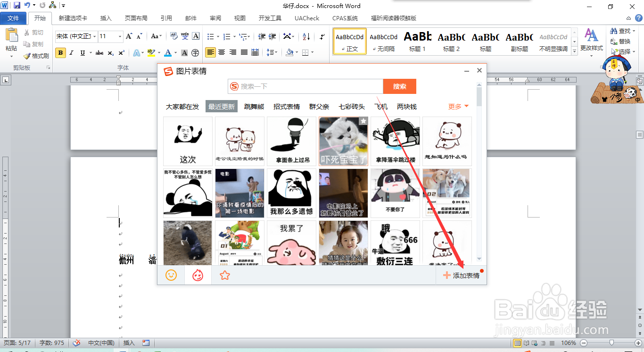
Task: Open the favorites star tab
Action: pyautogui.click(x=225, y=275)
